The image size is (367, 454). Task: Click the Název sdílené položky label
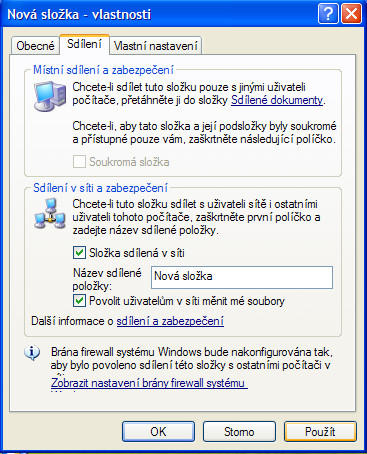click(107, 279)
